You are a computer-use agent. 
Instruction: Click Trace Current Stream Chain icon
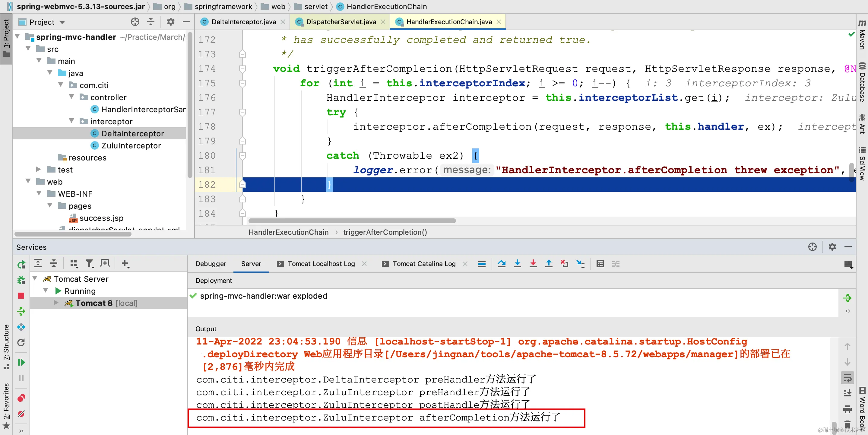click(616, 264)
